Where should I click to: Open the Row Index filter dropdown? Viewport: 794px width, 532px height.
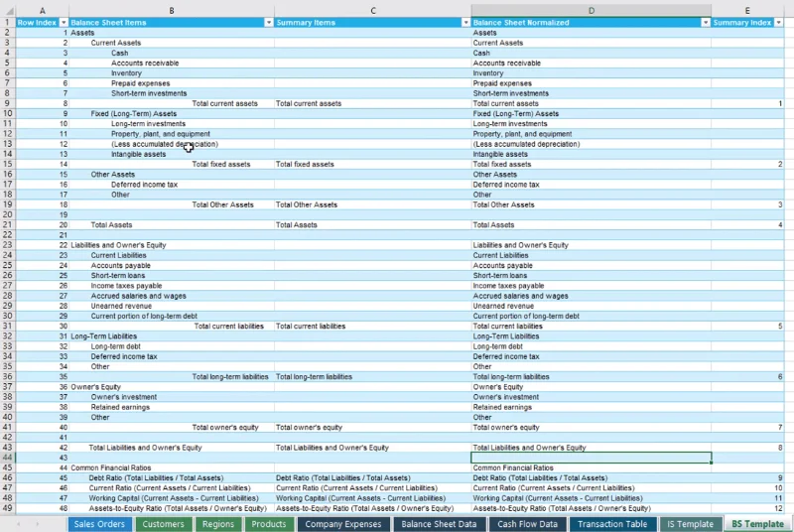[64, 22]
